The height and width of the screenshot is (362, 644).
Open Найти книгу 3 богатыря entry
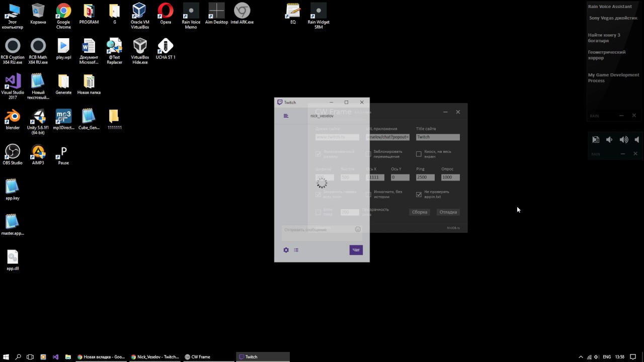click(x=604, y=38)
